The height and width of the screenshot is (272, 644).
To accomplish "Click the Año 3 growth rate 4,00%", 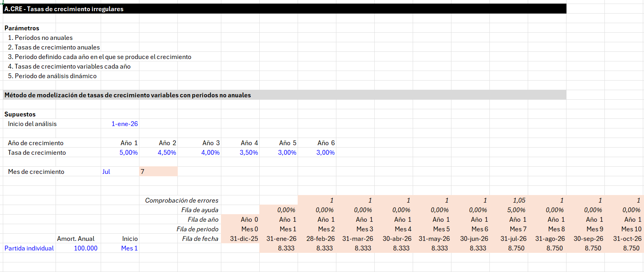I will (x=210, y=152).
